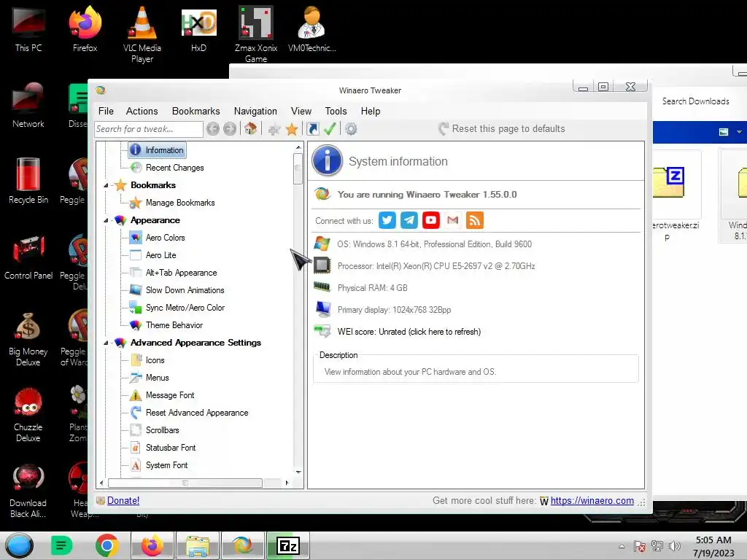This screenshot has height=560, width=747.
Task: Open the File menu
Action: (x=106, y=111)
